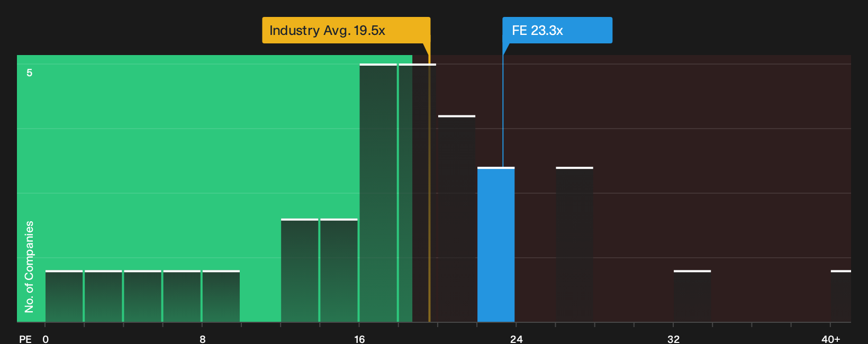Select the tallest green bar starting at PE 16
Image resolution: width=868 pixels, height=344 pixels.
tap(378, 193)
